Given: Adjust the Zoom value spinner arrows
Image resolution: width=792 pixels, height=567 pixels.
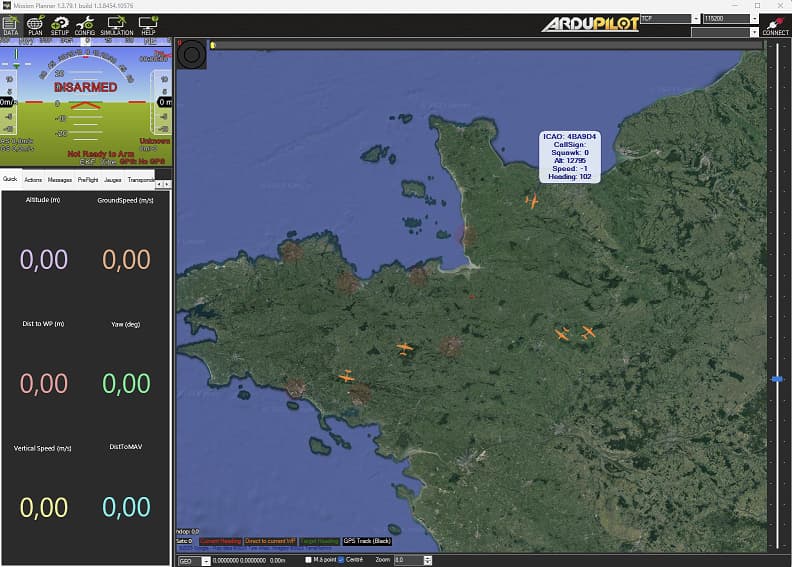Looking at the screenshot, I should tap(428, 560).
